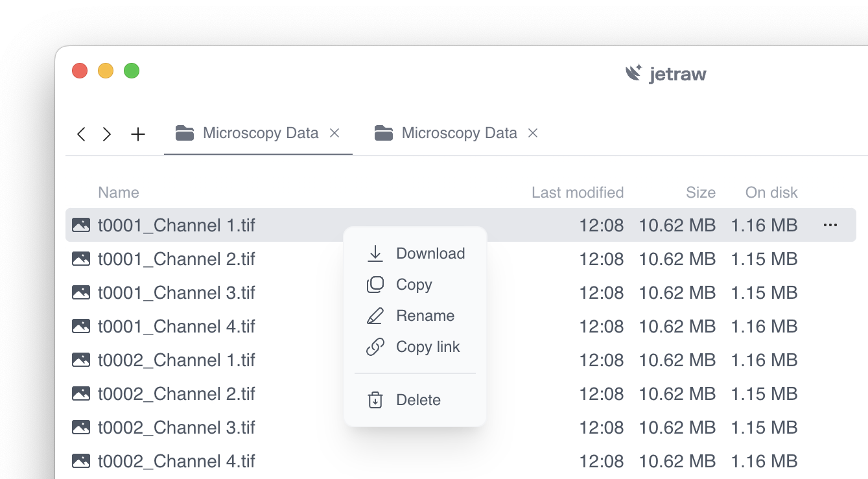This screenshot has height=479, width=868.
Task: Sort files by Size column header
Action: click(x=700, y=193)
